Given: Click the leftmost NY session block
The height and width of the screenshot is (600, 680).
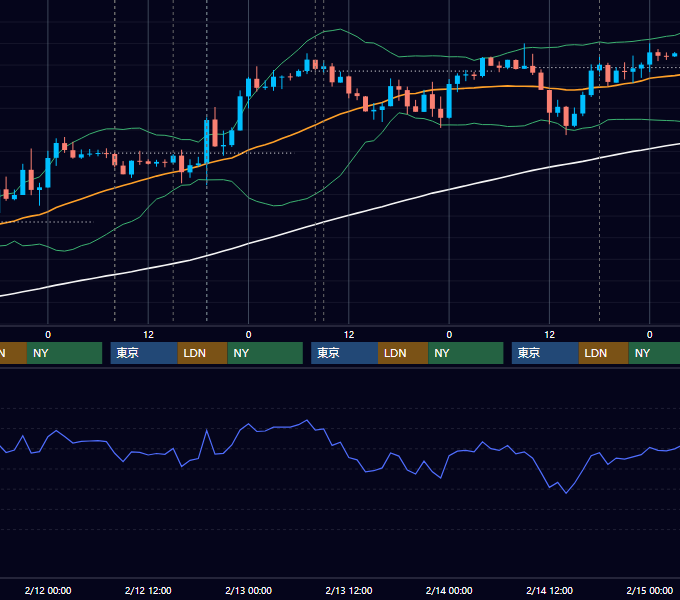Looking at the screenshot, I should 64,353.
